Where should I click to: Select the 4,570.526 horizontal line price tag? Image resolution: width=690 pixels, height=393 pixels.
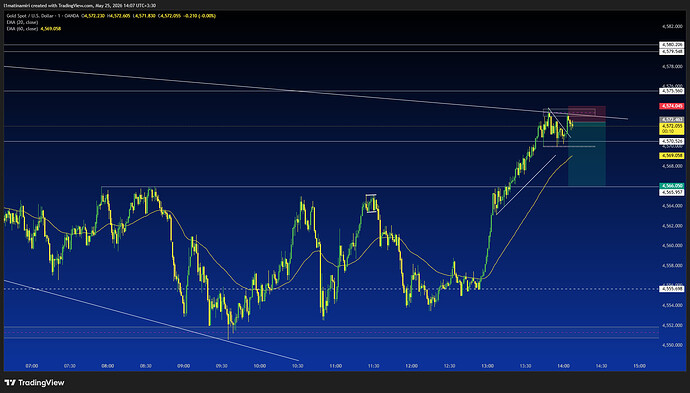point(672,141)
